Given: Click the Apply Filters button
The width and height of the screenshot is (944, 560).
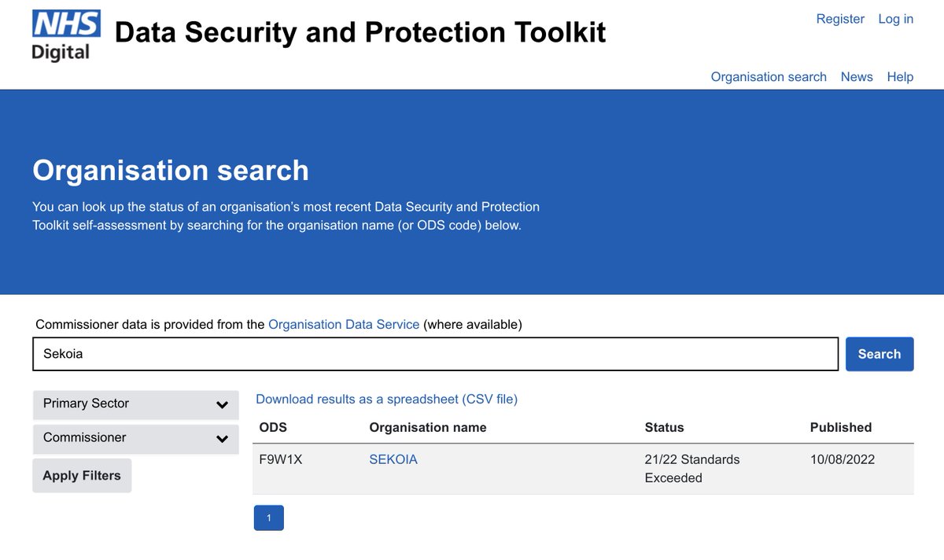Looking at the screenshot, I should (x=82, y=476).
